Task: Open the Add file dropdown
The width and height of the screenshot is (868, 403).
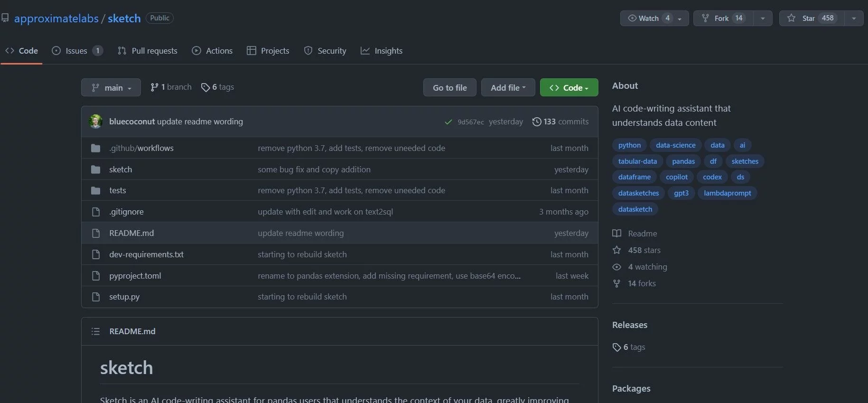Action: point(508,87)
